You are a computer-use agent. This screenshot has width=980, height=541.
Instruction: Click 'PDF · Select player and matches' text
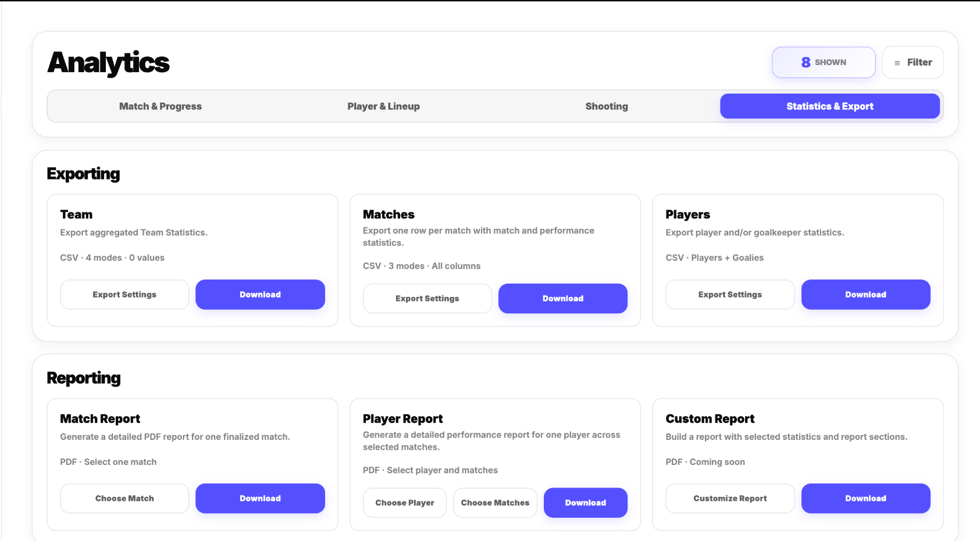430,470
